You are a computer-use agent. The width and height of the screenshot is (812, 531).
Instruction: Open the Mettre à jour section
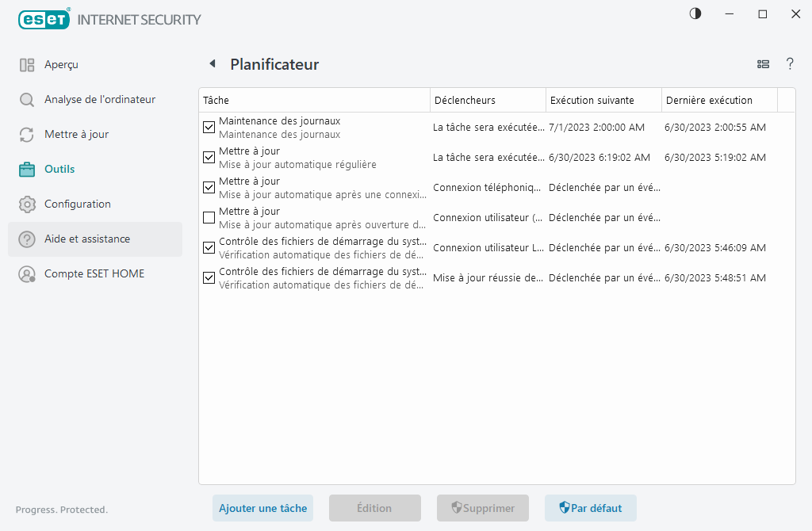[x=78, y=134]
